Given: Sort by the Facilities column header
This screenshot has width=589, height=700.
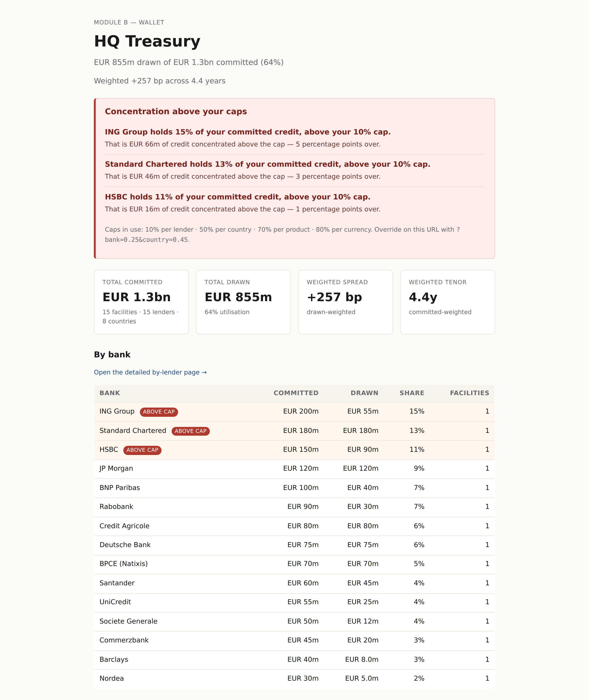Looking at the screenshot, I should (x=469, y=393).
